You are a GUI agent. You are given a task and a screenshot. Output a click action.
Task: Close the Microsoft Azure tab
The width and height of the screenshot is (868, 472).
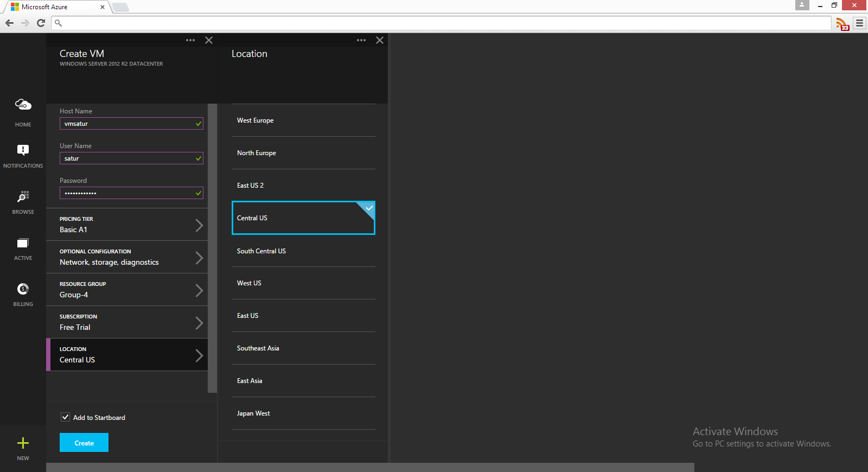pos(103,7)
